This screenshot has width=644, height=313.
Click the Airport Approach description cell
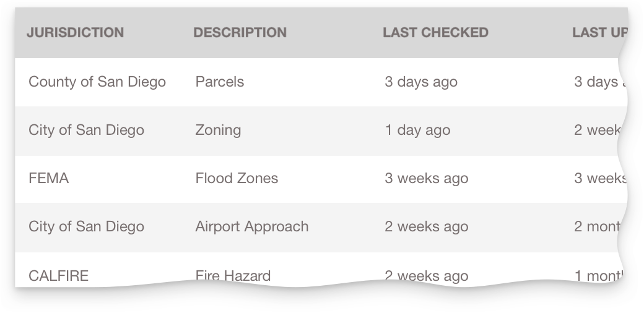251,226
